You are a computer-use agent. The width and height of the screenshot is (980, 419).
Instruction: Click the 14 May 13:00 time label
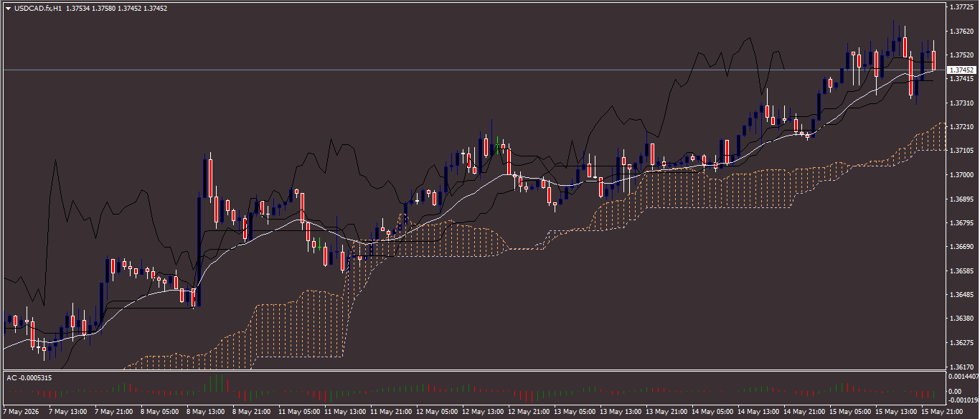(758, 413)
